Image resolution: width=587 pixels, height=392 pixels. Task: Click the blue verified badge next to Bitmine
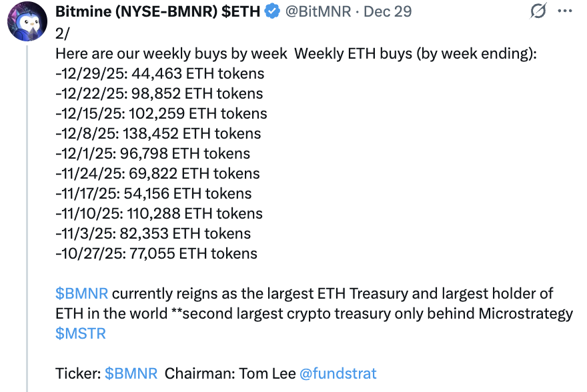point(270,11)
